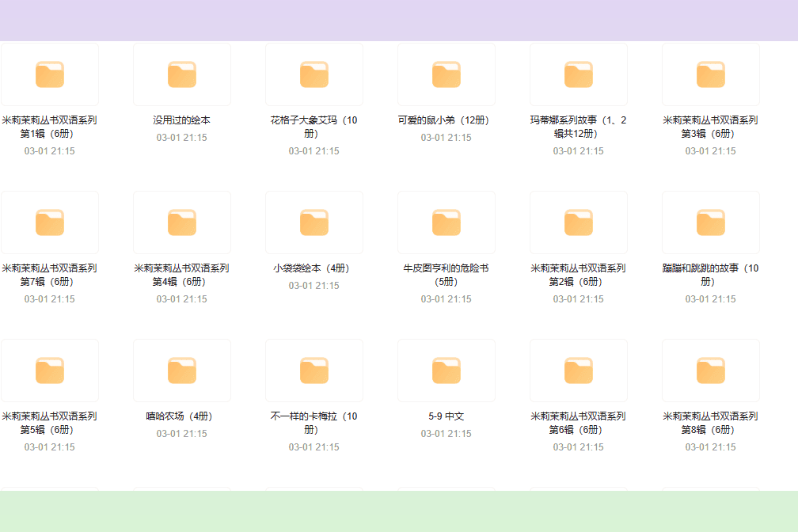The height and width of the screenshot is (532, 798).
Task: Open folder icon 玛蒂娜系列故事
Action: click(x=579, y=75)
